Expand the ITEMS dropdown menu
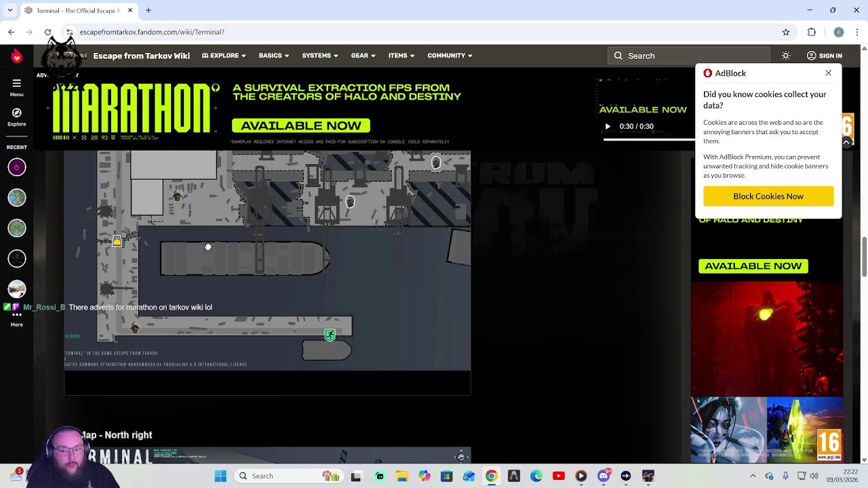Screen dimensions: 868x488 coord(401,56)
